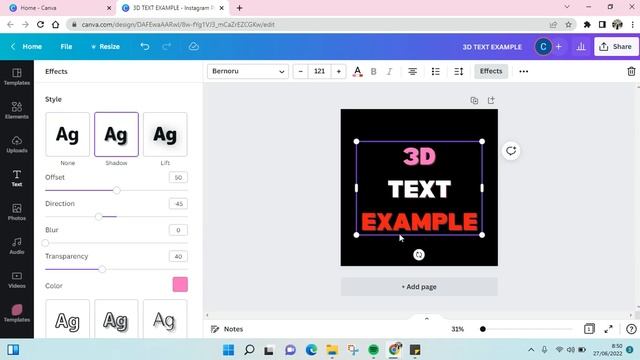Enter fullscreen presentation mode

click(608, 329)
